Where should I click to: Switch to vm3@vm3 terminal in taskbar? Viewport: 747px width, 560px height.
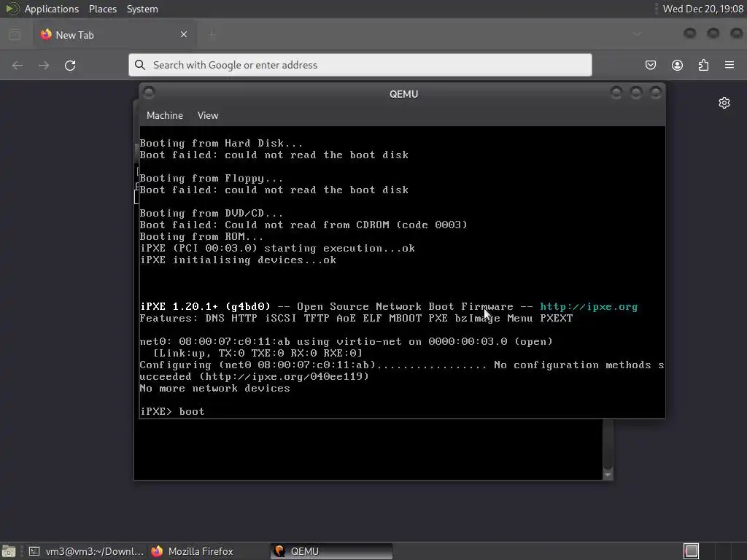point(86,551)
